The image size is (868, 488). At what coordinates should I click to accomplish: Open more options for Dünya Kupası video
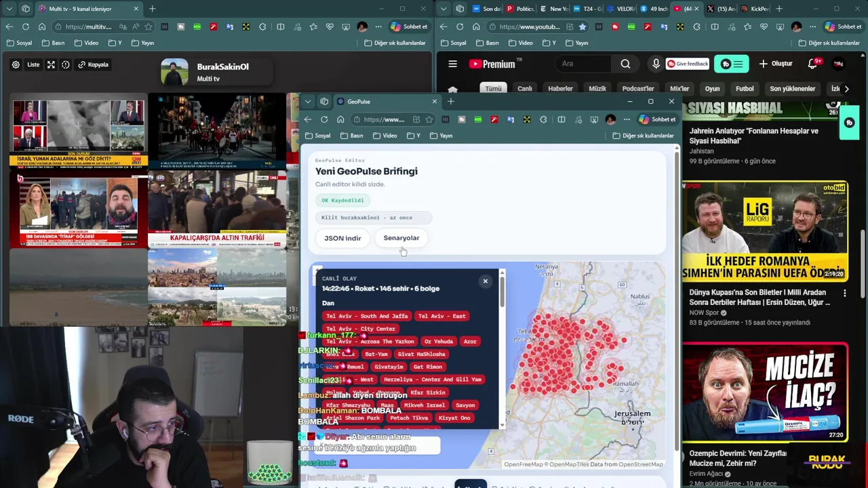point(844,293)
